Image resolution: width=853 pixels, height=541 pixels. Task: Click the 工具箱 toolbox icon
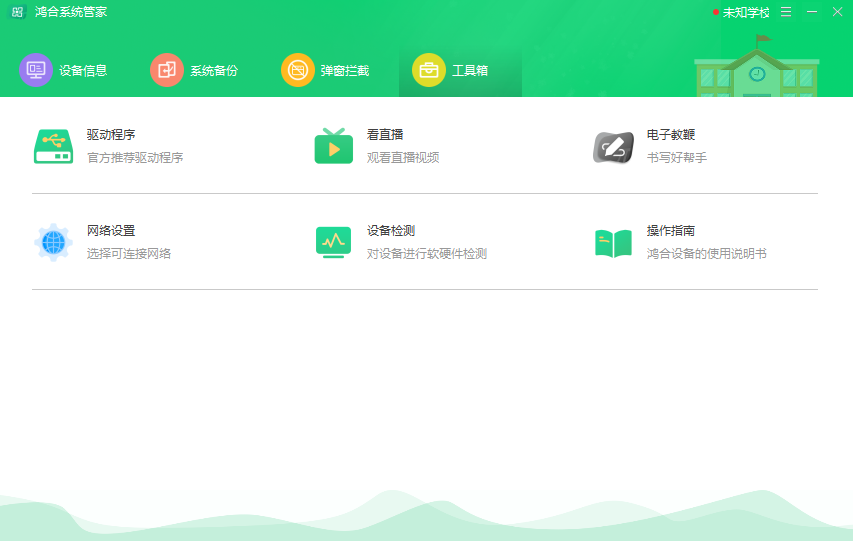(429, 70)
